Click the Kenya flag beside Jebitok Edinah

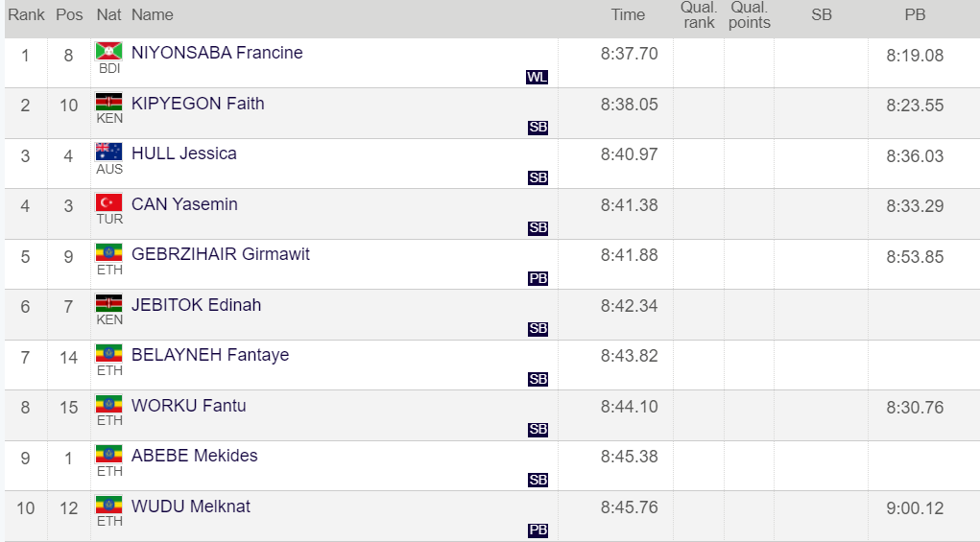tap(108, 302)
